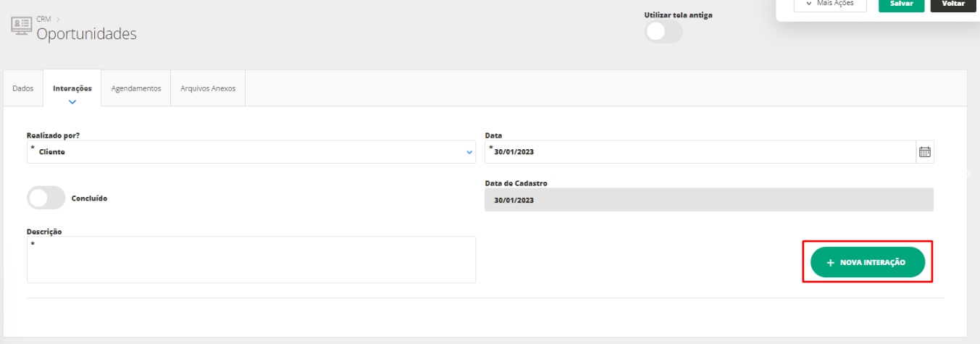Click the small chevron under Interações tab
The width and height of the screenshot is (980, 344).
point(72,102)
